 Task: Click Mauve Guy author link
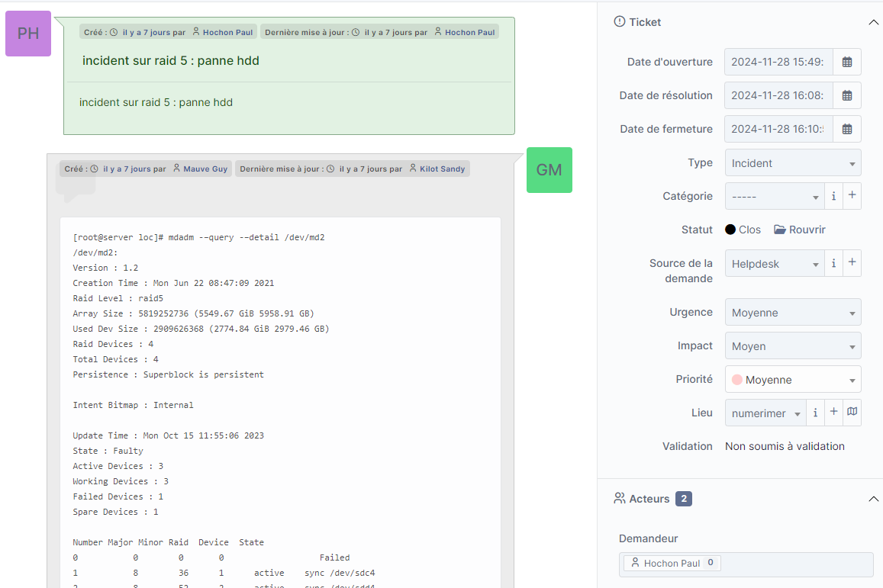point(205,169)
